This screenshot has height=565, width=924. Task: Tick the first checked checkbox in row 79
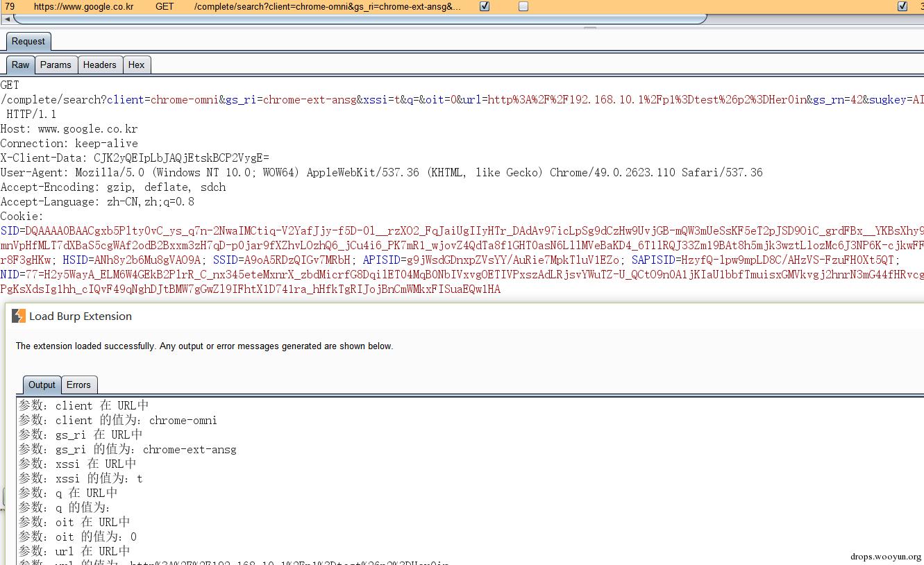point(485,6)
